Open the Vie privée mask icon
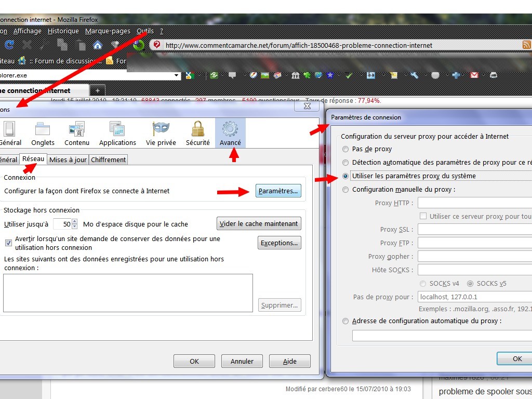Screen dimensions: 532x399 [161, 133]
